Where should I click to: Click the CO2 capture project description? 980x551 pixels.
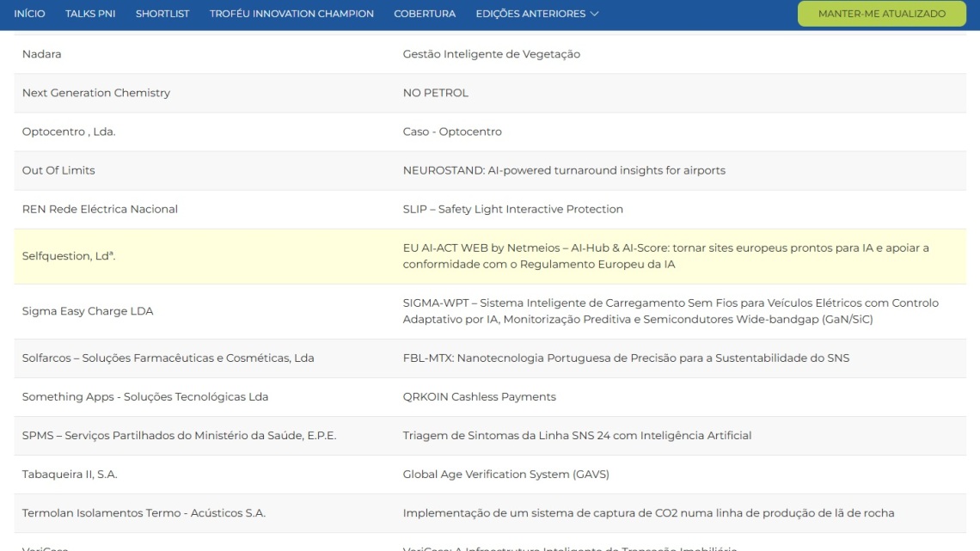[648, 513]
